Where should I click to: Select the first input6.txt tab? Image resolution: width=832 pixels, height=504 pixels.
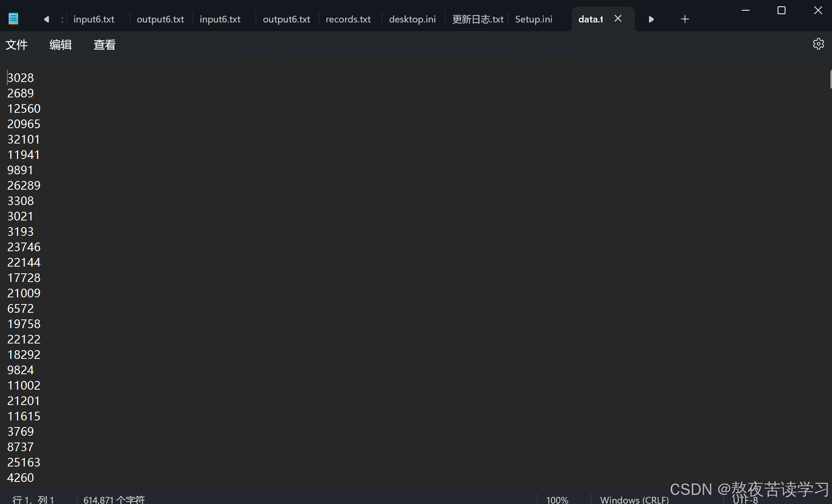coord(94,19)
